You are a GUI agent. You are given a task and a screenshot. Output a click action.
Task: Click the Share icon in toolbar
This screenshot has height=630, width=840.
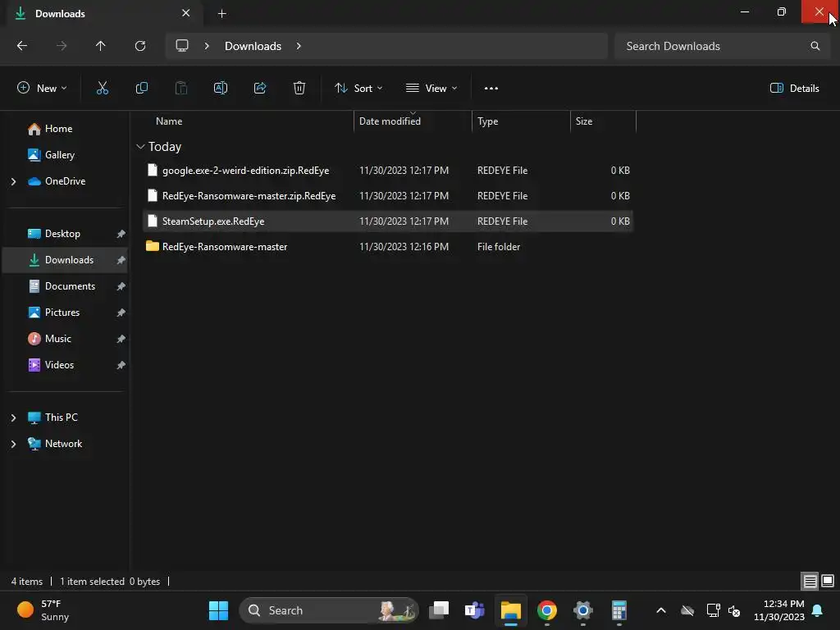pos(260,89)
